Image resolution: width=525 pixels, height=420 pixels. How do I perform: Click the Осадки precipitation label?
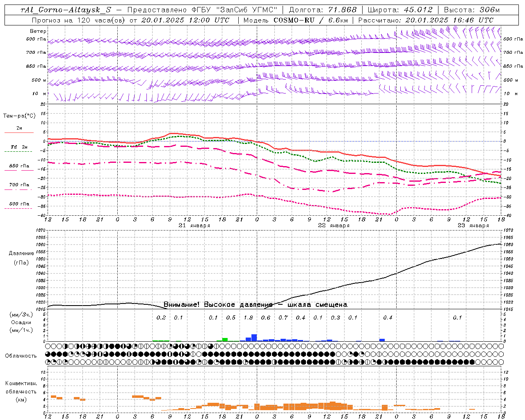21,322
